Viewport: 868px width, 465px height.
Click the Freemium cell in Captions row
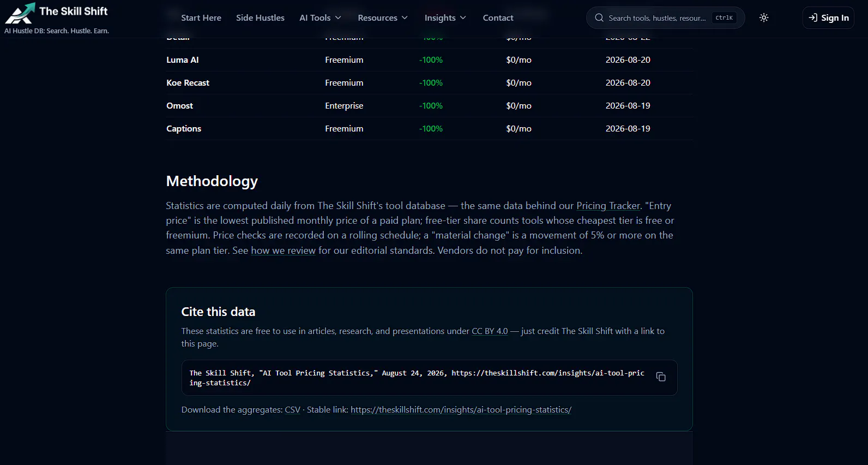(x=344, y=129)
